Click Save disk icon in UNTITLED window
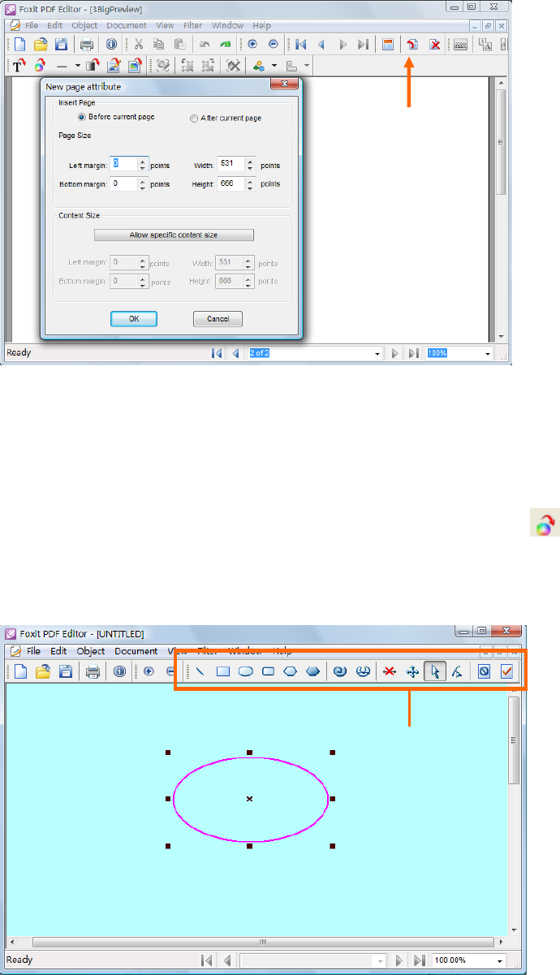The height and width of the screenshot is (975, 560). coord(64,671)
